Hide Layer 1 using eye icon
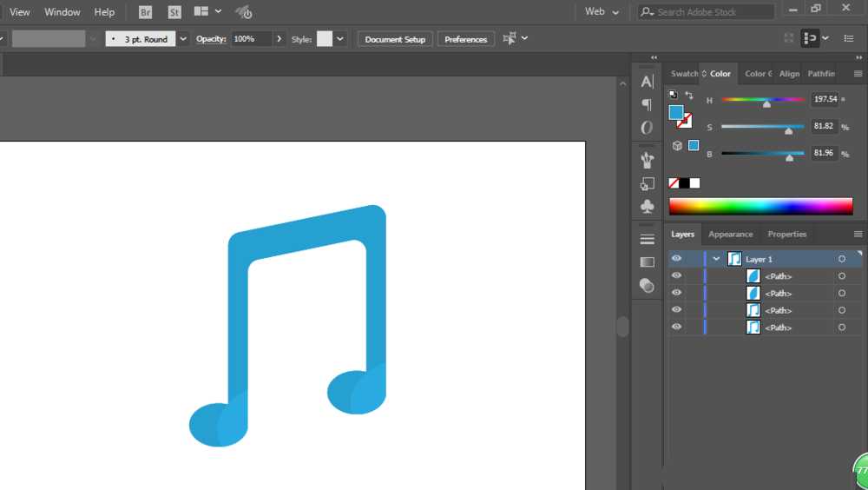The image size is (868, 490). (x=676, y=259)
